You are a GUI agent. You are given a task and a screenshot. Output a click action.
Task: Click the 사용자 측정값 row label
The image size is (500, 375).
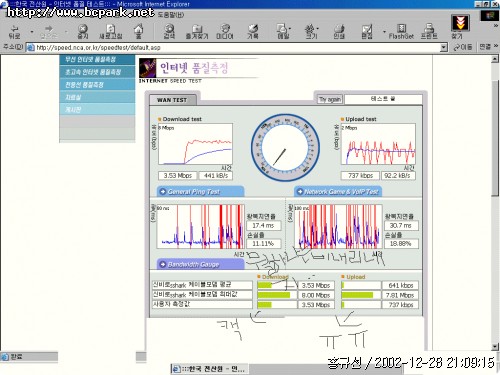coord(202,304)
